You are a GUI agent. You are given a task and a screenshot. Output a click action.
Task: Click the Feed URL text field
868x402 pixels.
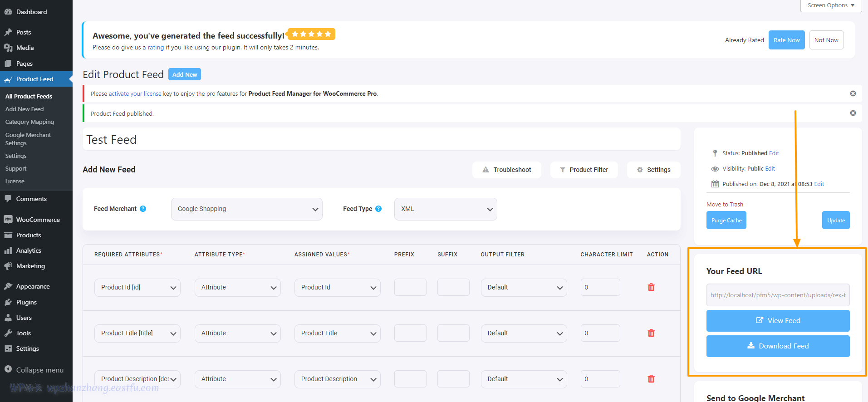point(778,295)
